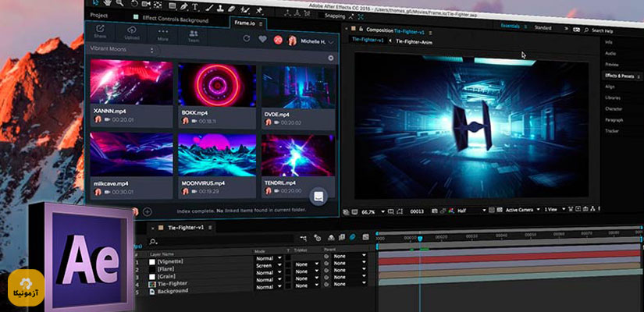644x312 pixels.
Task: Switch to Effect Controls Background tab
Action: (176, 19)
